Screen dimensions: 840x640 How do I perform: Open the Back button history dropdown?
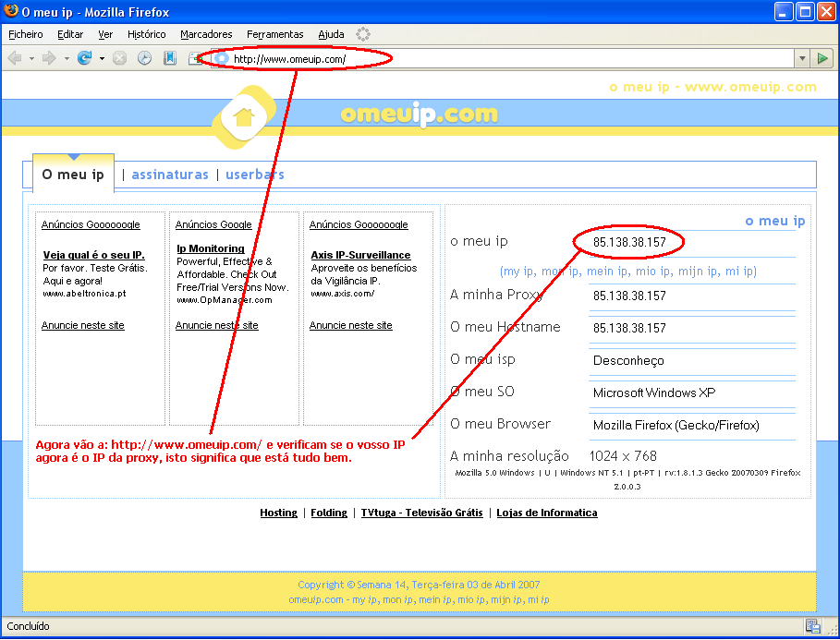[31, 58]
